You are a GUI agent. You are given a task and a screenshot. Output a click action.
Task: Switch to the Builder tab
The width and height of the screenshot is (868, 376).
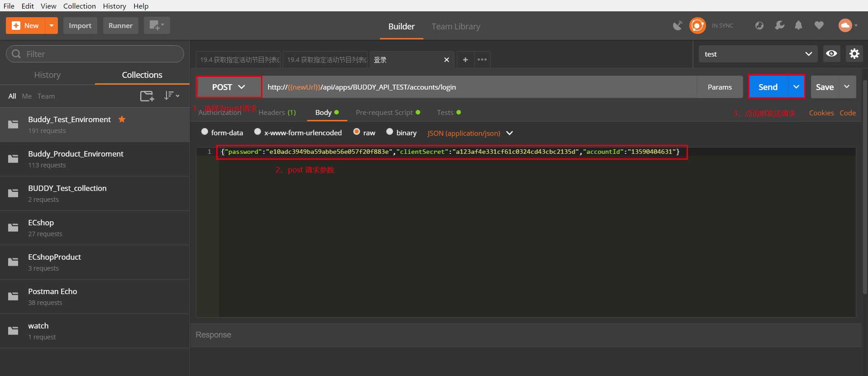(x=401, y=27)
